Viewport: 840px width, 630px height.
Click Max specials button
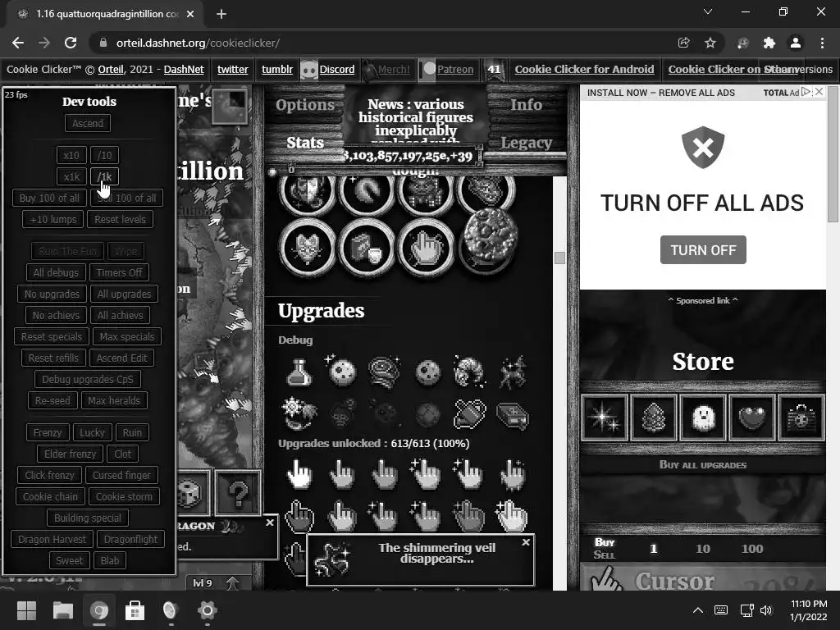(127, 336)
